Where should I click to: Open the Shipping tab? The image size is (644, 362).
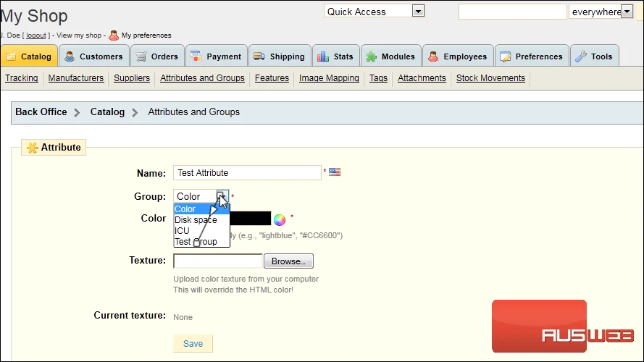click(x=280, y=56)
